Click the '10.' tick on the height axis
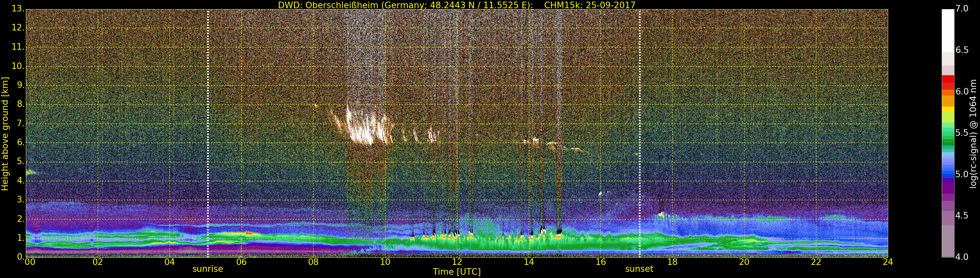 pos(18,66)
